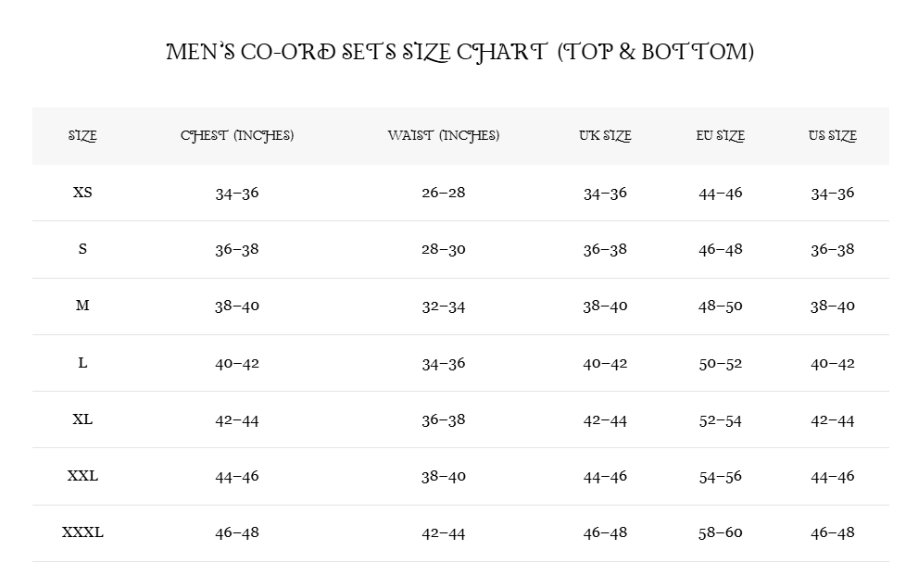Click the EU size 50–52 cell
Image resolution: width=918 pixels, height=588 pixels.
click(721, 363)
